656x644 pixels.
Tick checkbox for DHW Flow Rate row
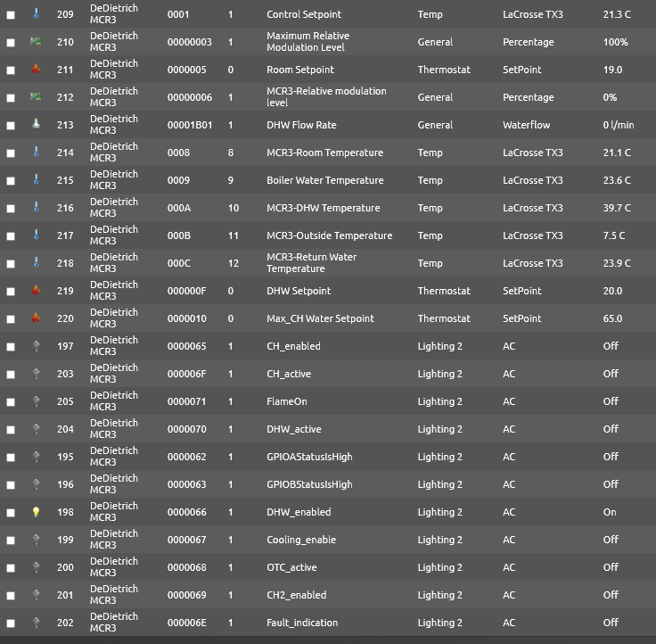11,126
